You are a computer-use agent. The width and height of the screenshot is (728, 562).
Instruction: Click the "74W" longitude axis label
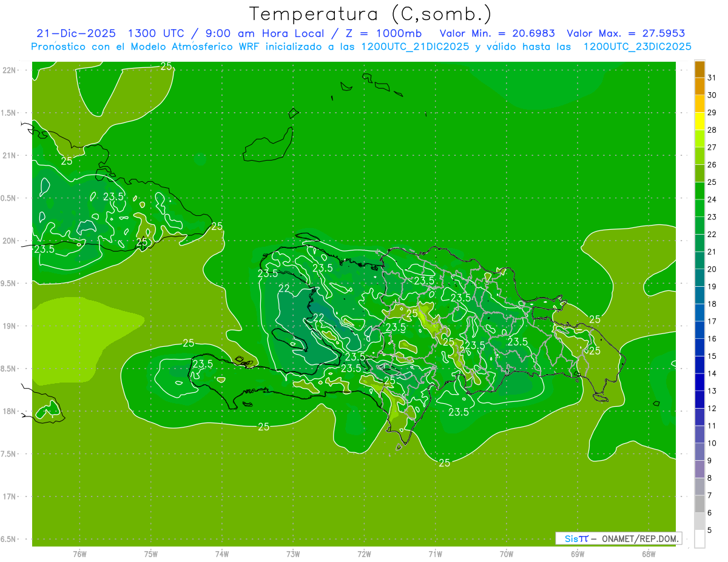[222, 554]
